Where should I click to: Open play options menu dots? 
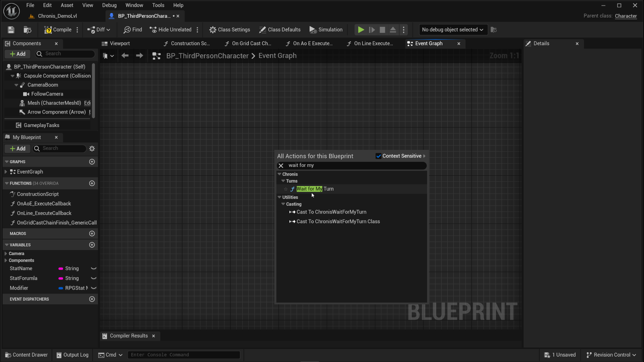click(404, 30)
